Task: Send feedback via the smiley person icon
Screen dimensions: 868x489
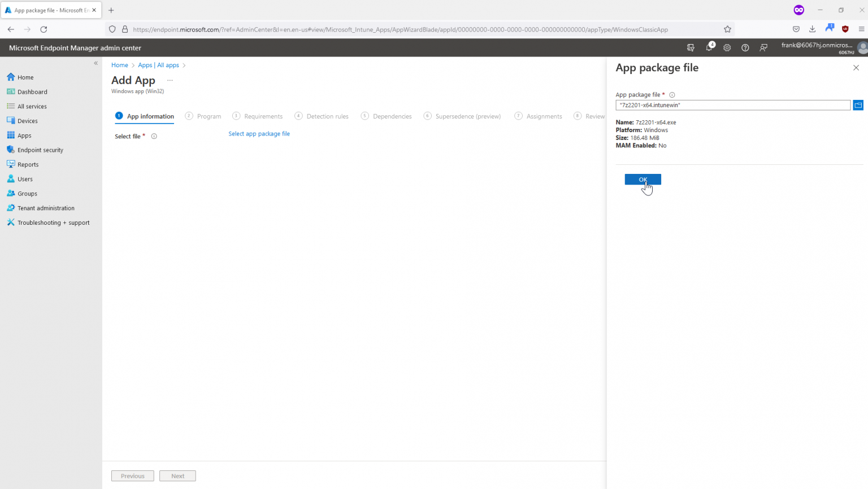Action: pyautogui.click(x=763, y=48)
